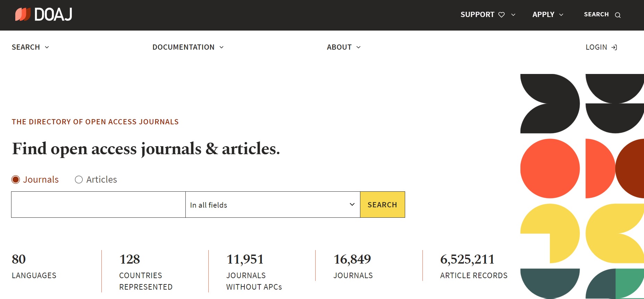644x299 pixels.
Task: Open the 'In all fields' dropdown
Action: tap(273, 205)
